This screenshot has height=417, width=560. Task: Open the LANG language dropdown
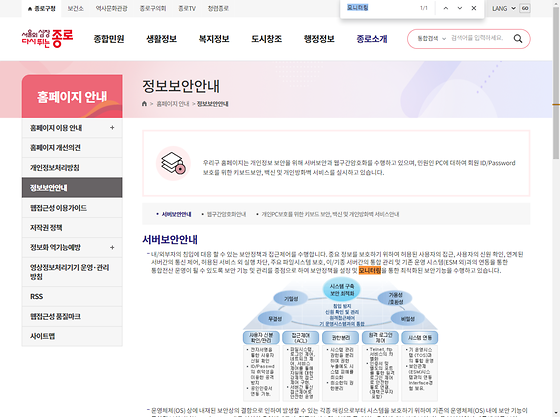click(x=504, y=8)
